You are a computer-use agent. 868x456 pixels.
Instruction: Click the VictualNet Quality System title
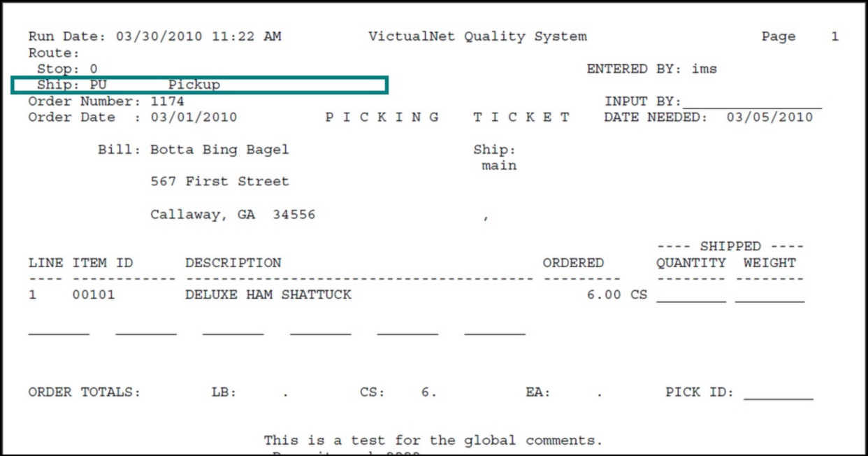[x=477, y=37]
